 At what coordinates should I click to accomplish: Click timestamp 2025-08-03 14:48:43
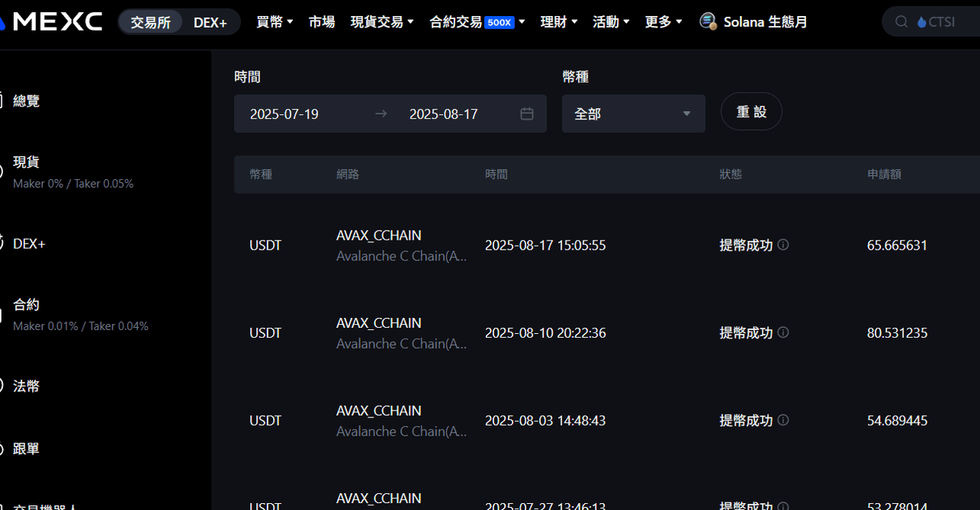(x=546, y=420)
